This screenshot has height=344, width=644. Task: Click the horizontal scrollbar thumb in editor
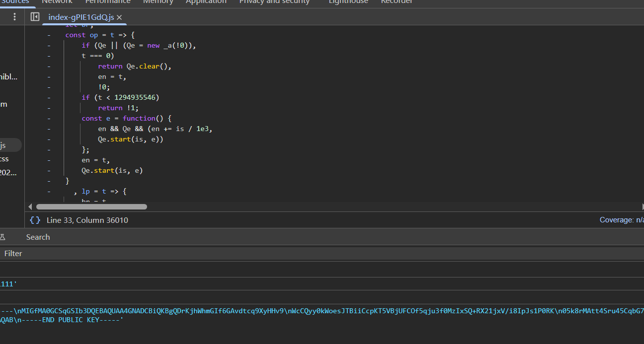pos(91,206)
